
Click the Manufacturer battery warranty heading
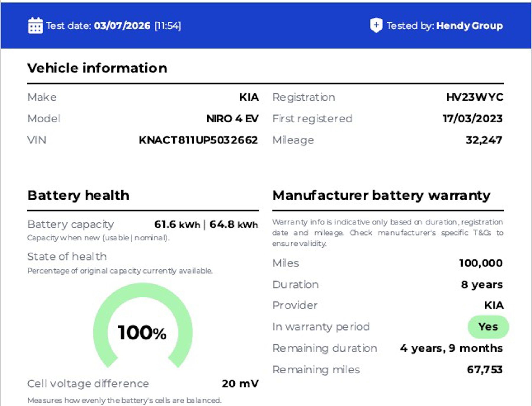point(381,195)
